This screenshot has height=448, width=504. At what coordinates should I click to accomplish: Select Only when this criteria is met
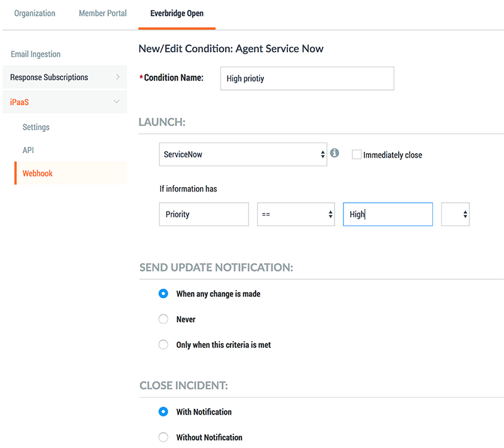(x=163, y=345)
